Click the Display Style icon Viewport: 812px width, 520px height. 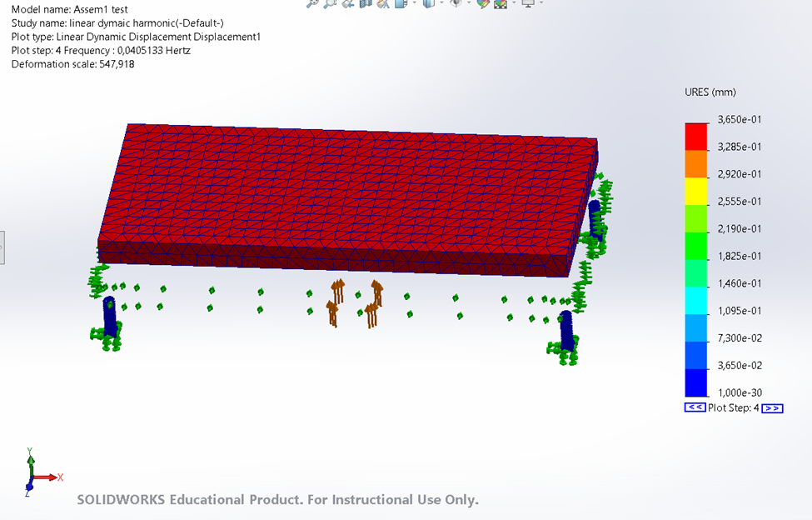429,3
